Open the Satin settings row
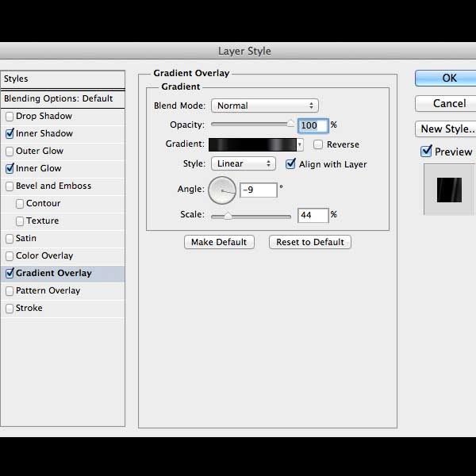Image resolution: width=476 pixels, height=476 pixels. click(63, 239)
